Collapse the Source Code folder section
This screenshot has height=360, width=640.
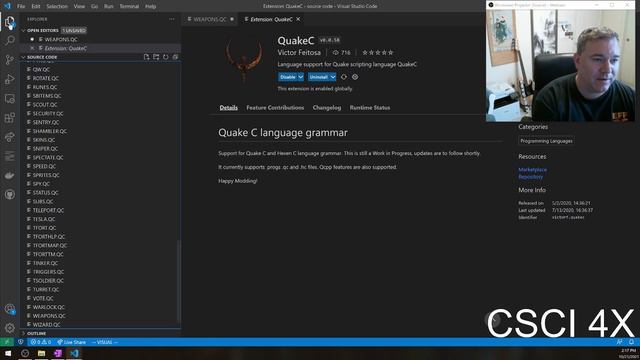click(x=23, y=57)
